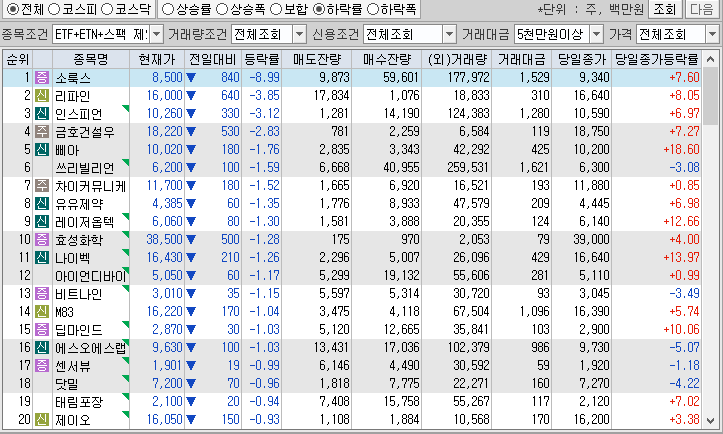This screenshot has height=434, width=723.
Task: Click the vertical scrollbar thumb
Action: 711,94
